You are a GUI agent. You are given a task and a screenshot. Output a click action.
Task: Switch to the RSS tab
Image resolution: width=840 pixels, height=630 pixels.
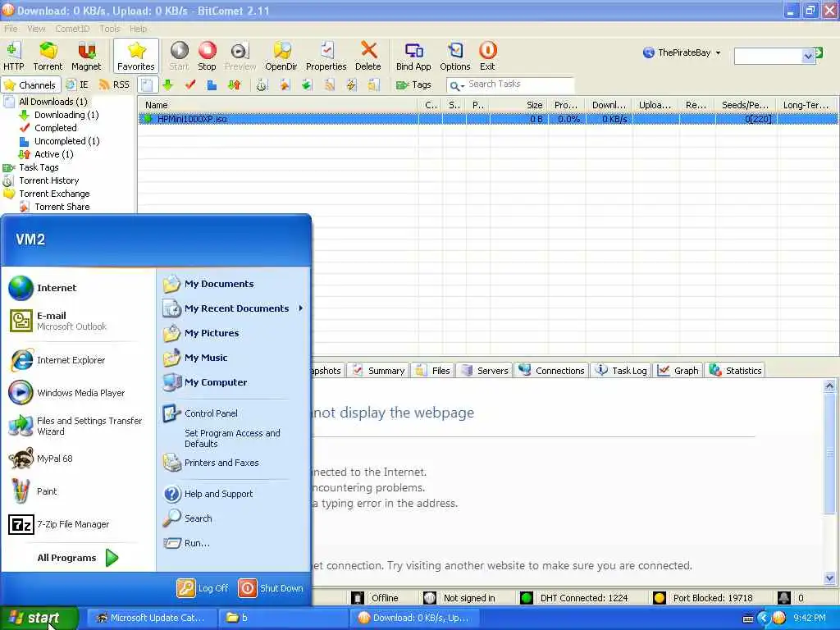tap(114, 84)
